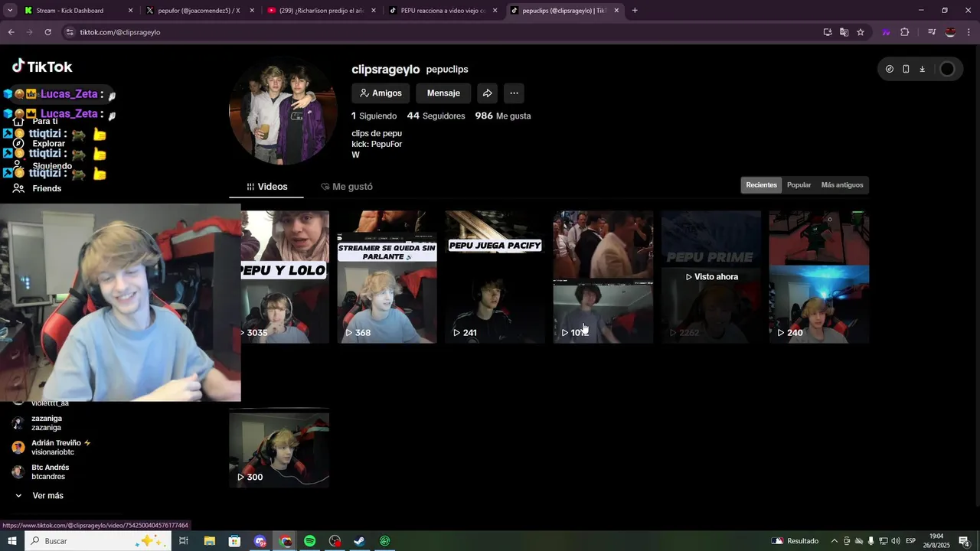Open the notification center icon
This screenshot has height=551, width=980.
pyautogui.click(x=965, y=541)
